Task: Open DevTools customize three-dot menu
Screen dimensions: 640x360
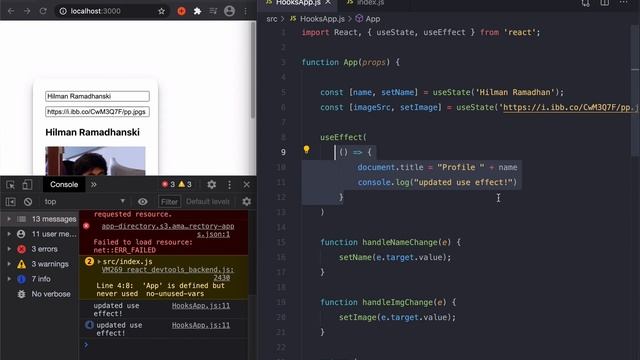Action: (x=229, y=185)
